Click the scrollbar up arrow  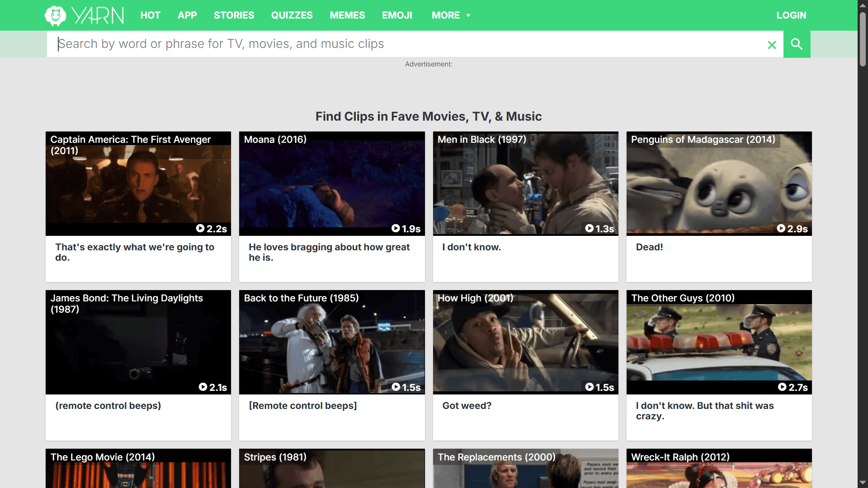(863, 5)
